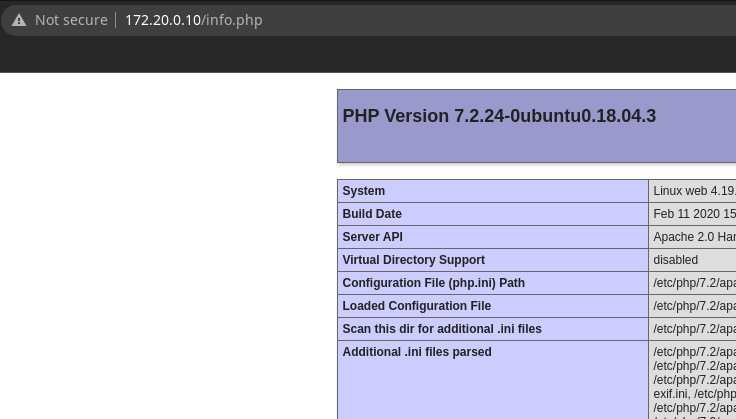This screenshot has width=736, height=419.
Task: Click the System row label
Action: pos(364,191)
